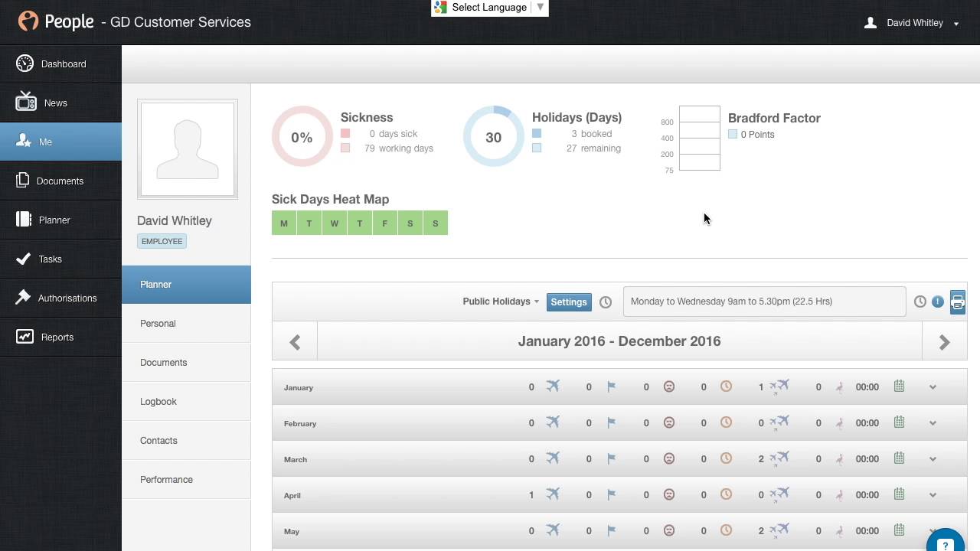This screenshot has width=980, height=551.
Task: Click the April holiday plane icon
Action: [553, 494]
